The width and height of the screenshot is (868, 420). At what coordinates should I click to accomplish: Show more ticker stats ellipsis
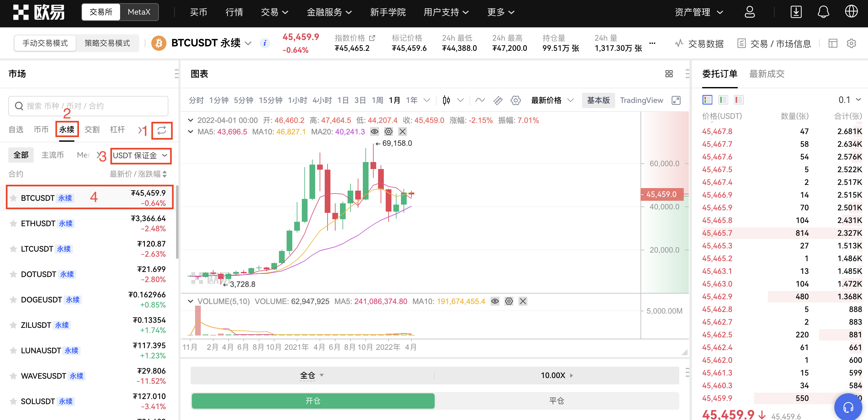pos(652,43)
